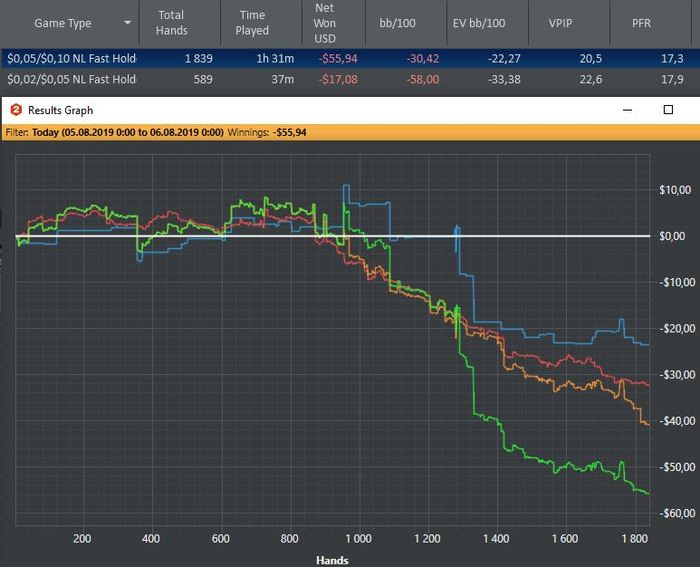Select the $0,02/$0,05 NL Fast Hold row
This screenshot has width=700, height=567.
tap(350, 79)
